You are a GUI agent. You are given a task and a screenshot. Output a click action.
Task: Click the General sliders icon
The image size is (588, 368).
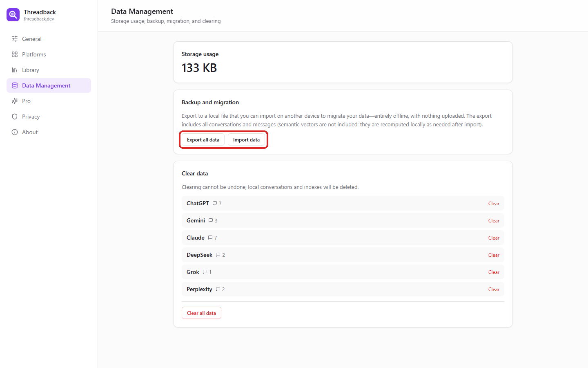coord(15,39)
